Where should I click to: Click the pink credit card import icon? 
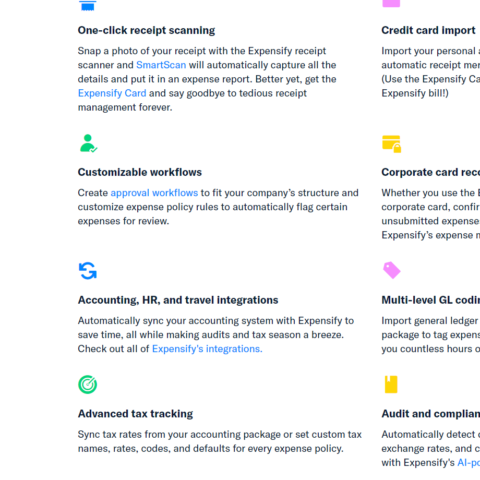pos(391,3)
